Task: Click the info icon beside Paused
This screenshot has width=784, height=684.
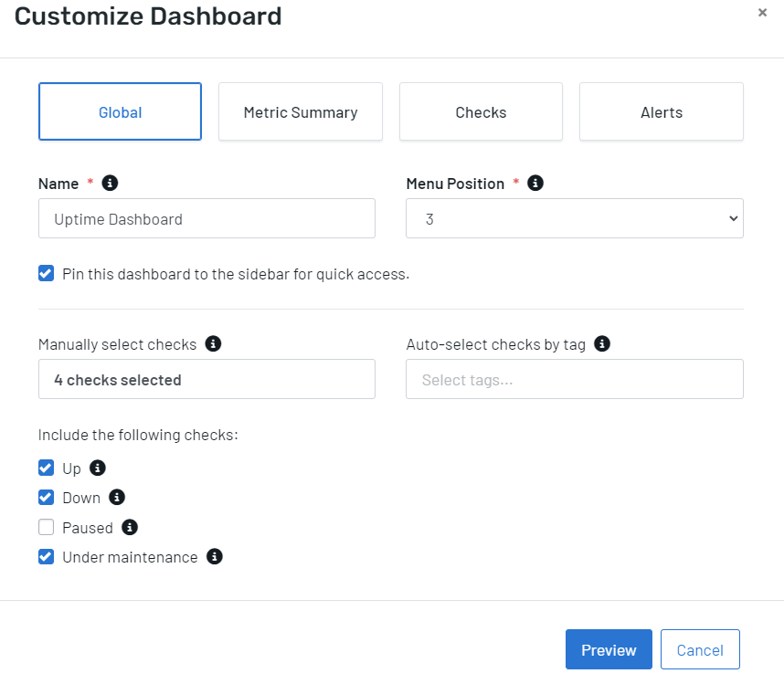Action: (130, 527)
